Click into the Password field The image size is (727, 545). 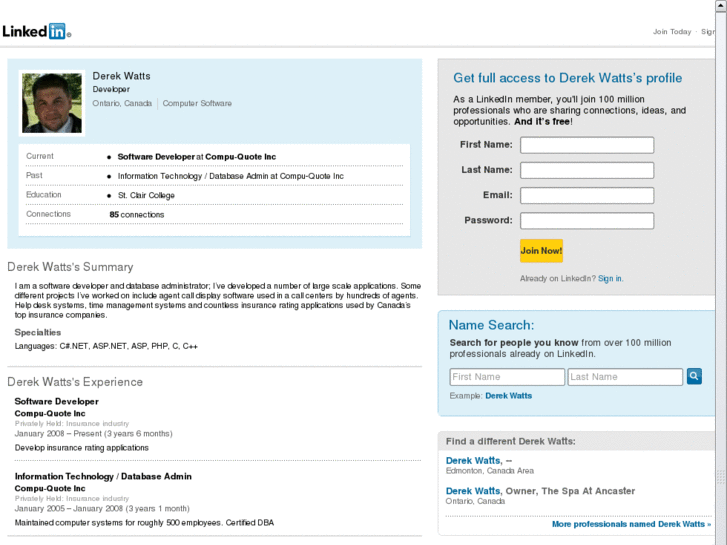point(587,221)
